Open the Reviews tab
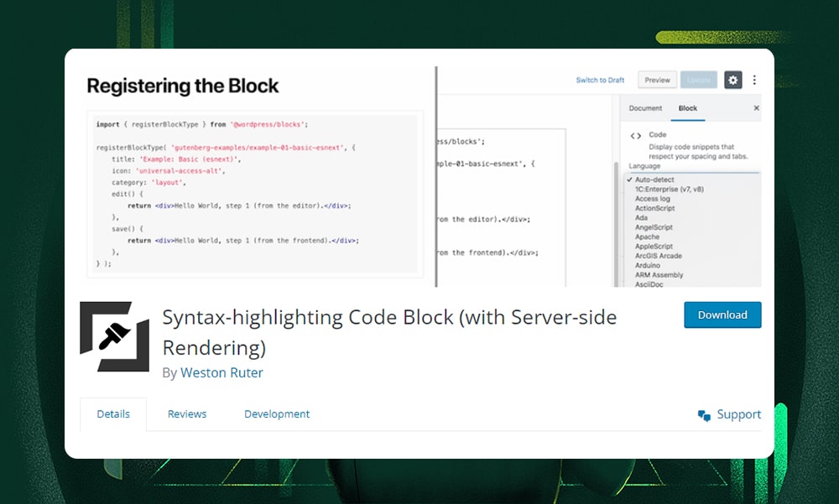Image resolution: width=839 pixels, height=504 pixels. coord(186,413)
